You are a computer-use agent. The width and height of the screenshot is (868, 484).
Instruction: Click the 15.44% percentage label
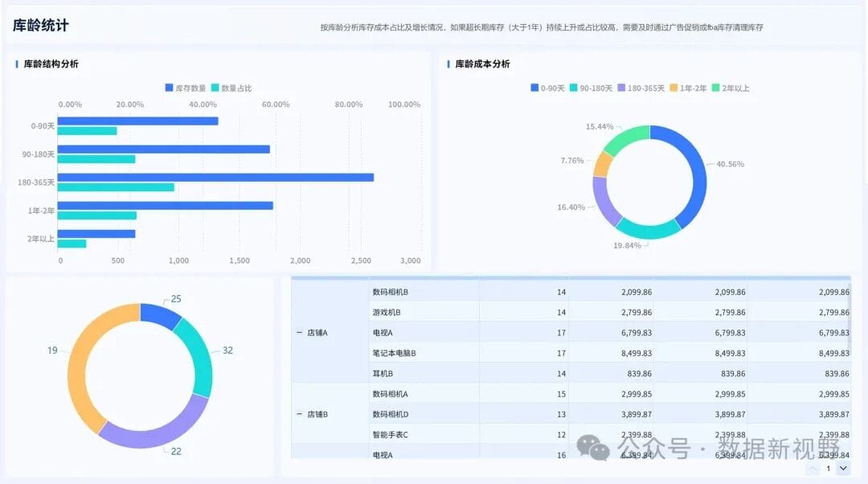[600, 127]
